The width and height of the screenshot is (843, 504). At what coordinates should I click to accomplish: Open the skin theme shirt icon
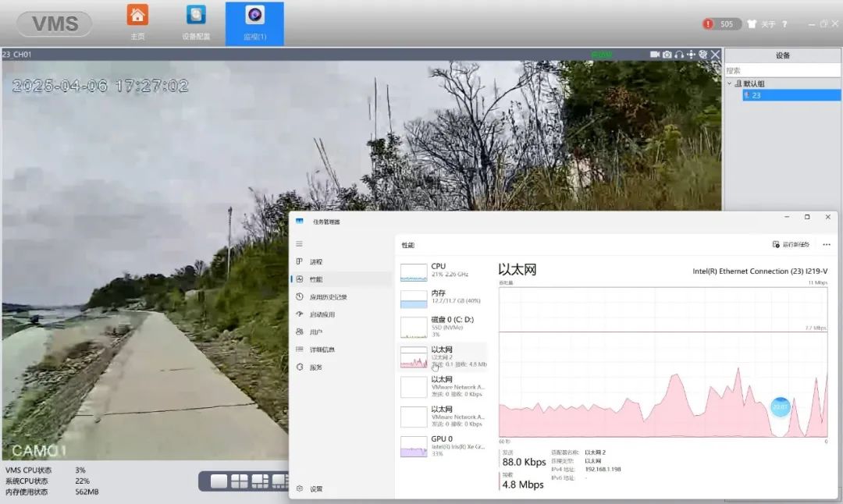point(752,24)
